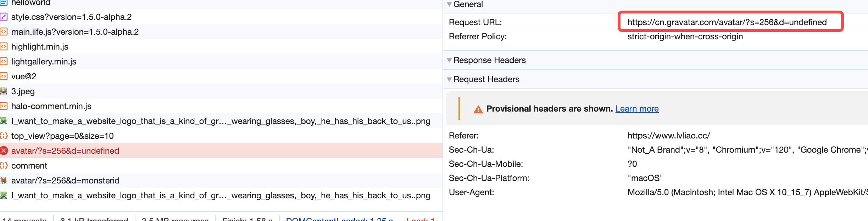This screenshot has width=868, height=221.
Task: Open the Learn more link
Action: coord(637,109)
